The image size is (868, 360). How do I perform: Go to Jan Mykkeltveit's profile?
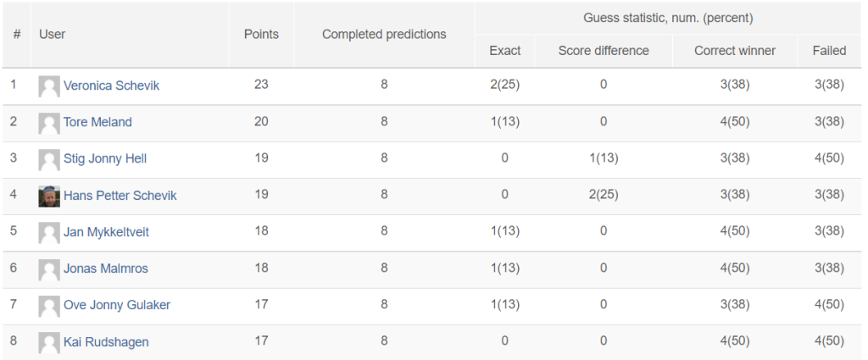click(x=106, y=232)
